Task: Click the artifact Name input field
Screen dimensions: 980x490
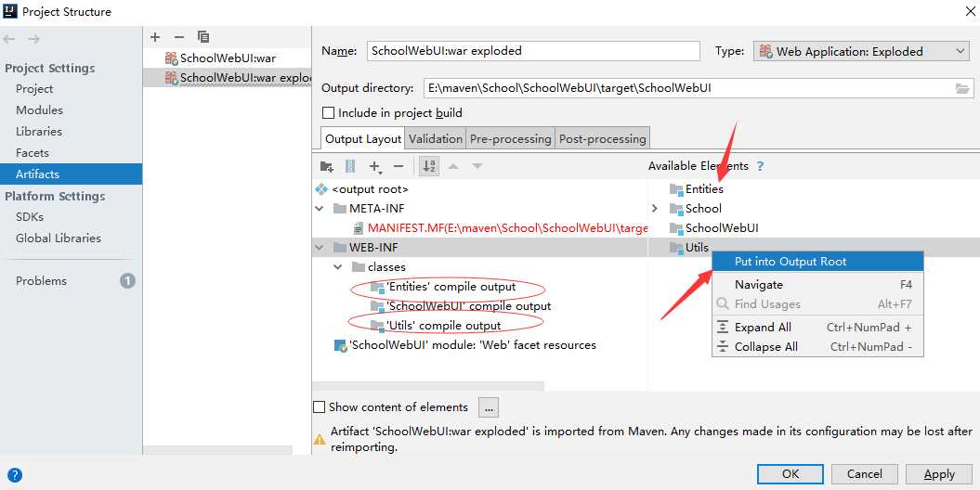Action: pyautogui.click(x=533, y=51)
